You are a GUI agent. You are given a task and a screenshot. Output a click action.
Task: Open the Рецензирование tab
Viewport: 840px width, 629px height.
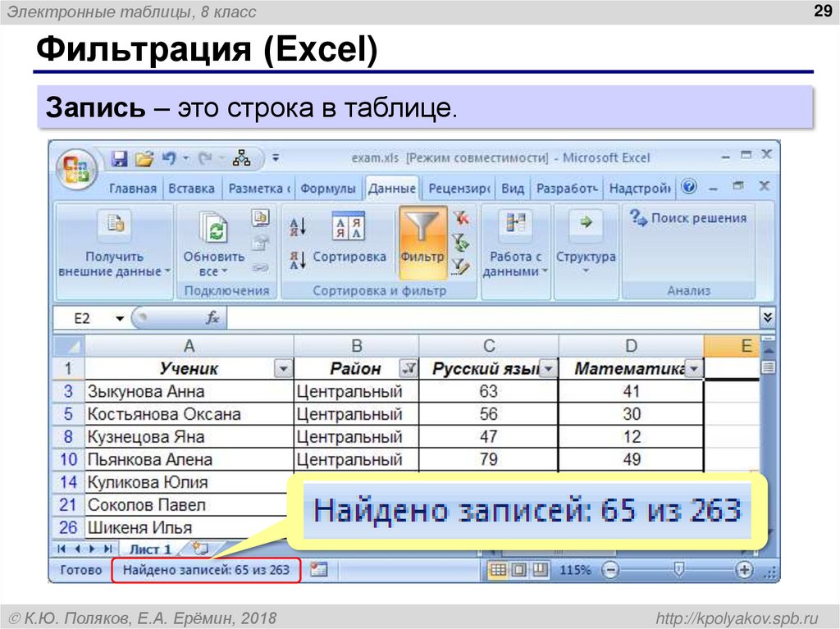pyautogui.click(x=457, y=187)
